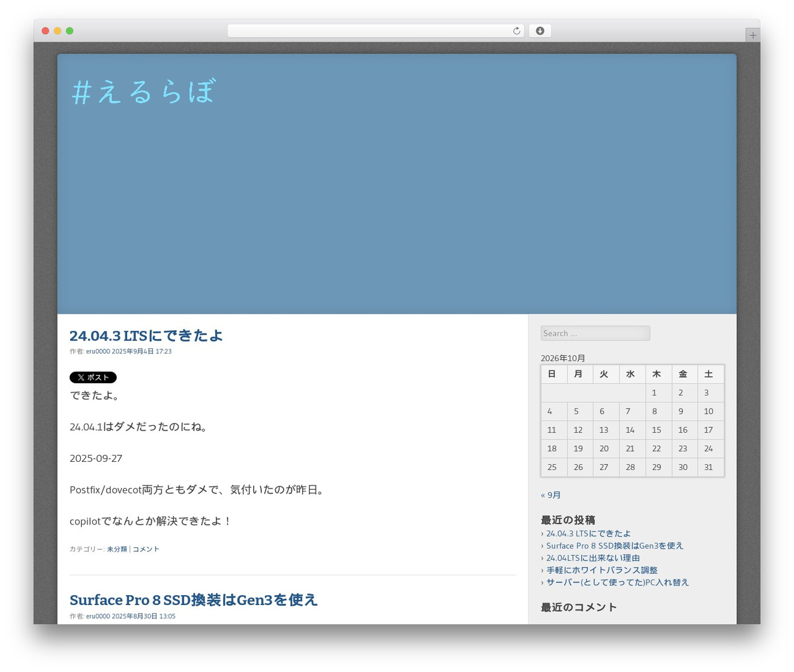Click text copilotでなんとか解決できたよ！
Screen dimensions: 794x672
click(x=151, y=521)
